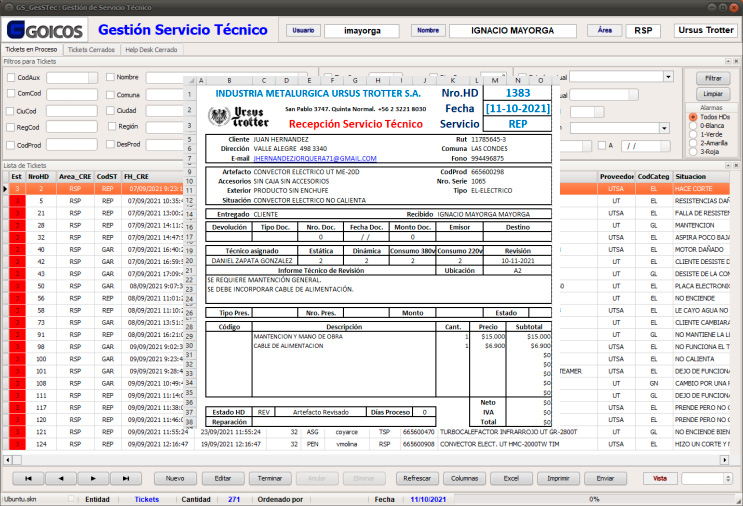Click the Terminar button
This screenshot has height=506, width=743.
pos(270,479)
